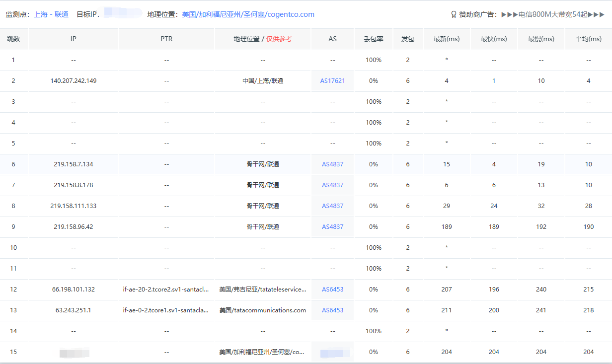Select the IP address 140.207.242.149
Screen dimensions: 612x364
pyautogui.click(x=74, y=80)
